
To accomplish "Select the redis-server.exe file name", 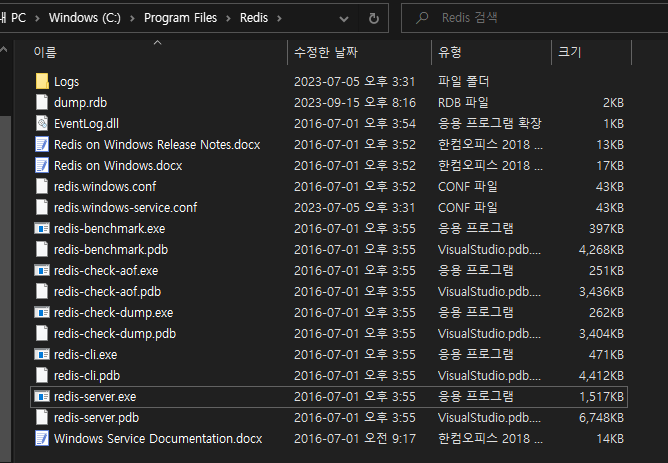I will pos(95,397).
